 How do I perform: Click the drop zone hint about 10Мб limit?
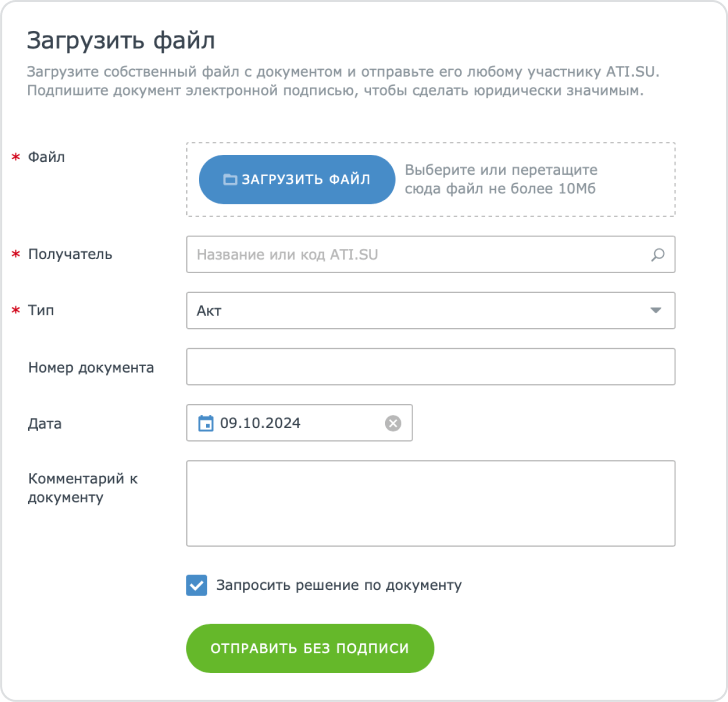[501, 179]
